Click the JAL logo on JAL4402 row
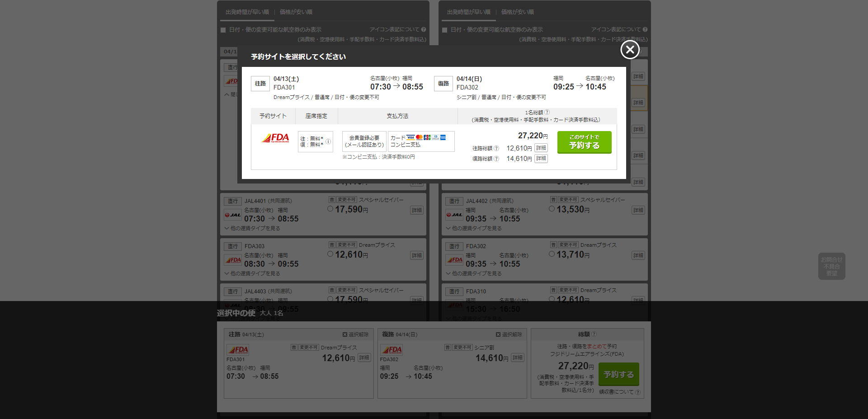The width and height of the screenshot is (868, 419). pos(454,215)
